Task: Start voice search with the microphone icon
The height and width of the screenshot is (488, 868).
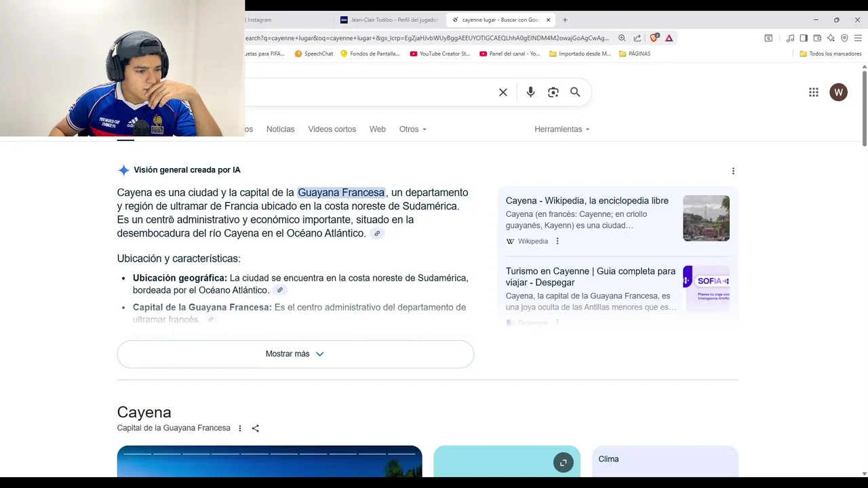Action: [x=530, y=92]
